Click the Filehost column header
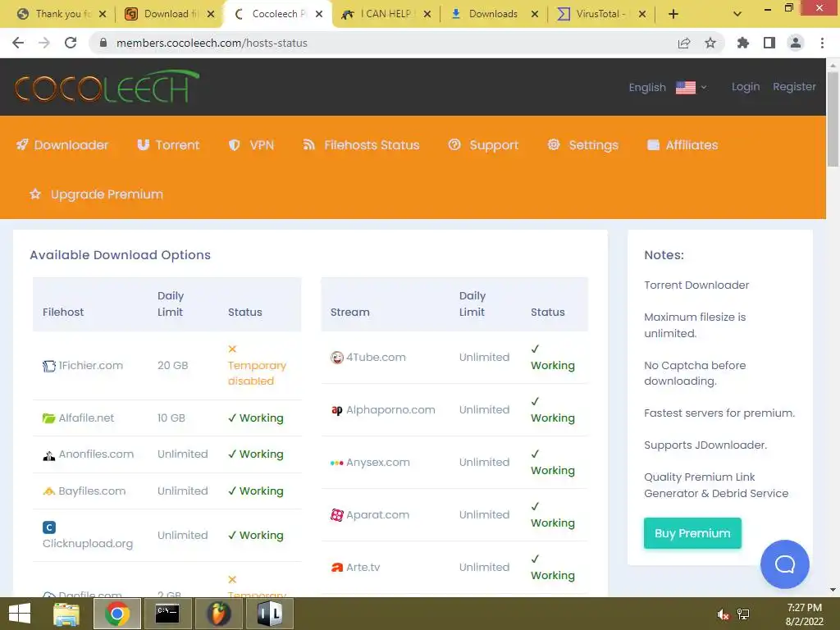Image resolution: width=840 pixels, height=630 pixels. (x=63, y=313)
